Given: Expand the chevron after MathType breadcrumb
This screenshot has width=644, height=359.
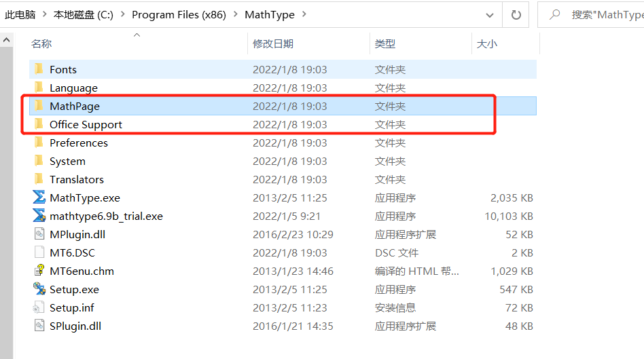Looking at the screenshot, I should coord(304,14).
